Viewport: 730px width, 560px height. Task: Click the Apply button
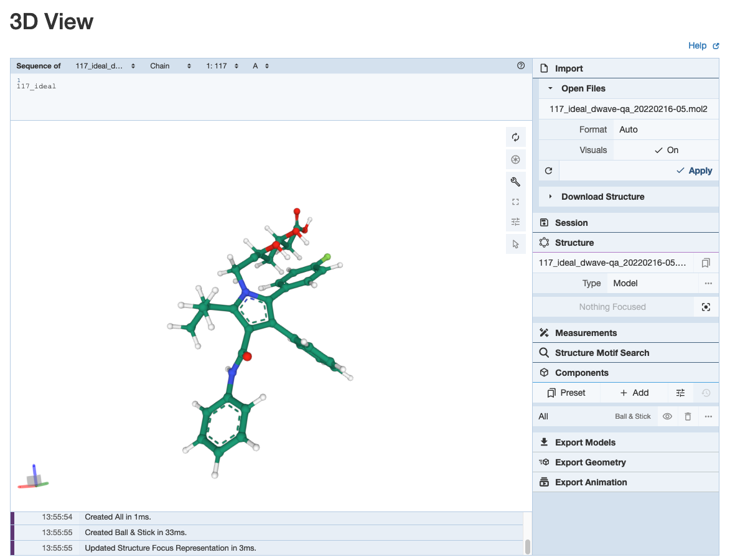pos(694,170)
